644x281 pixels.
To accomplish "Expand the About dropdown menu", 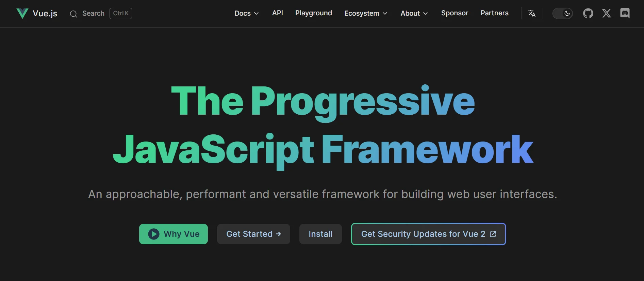I will (414, 13).
